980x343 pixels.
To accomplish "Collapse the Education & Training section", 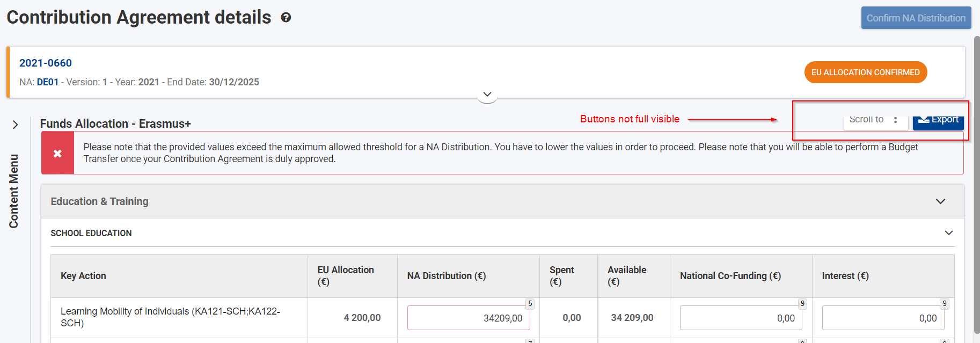I will tap(940, 201).
